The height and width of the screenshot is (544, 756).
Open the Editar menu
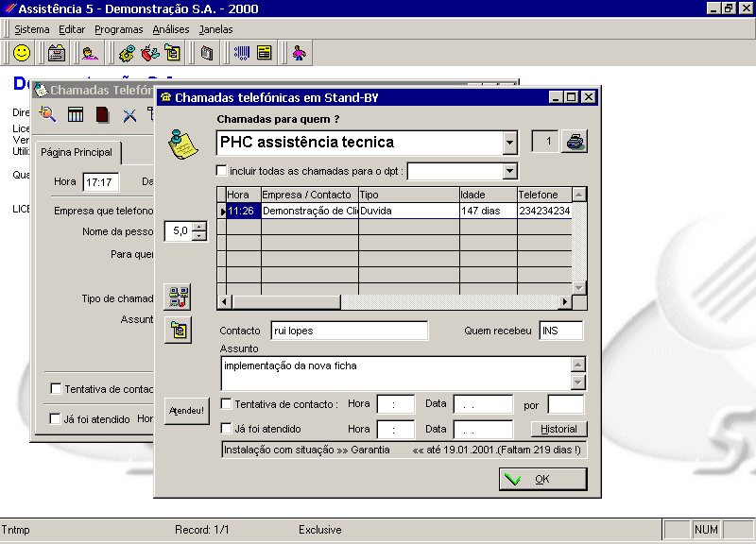coord(72,29)
